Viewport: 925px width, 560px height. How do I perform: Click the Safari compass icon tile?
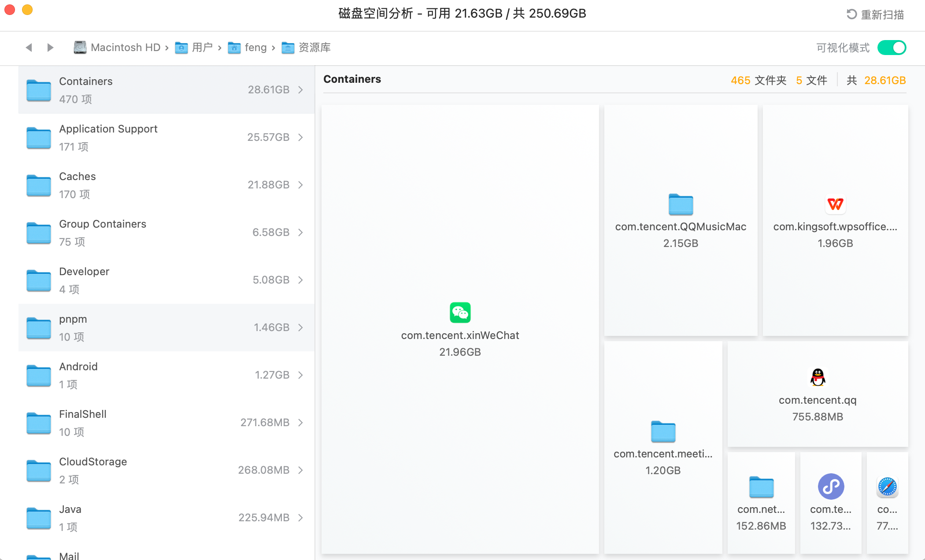(x=887, y=503)
